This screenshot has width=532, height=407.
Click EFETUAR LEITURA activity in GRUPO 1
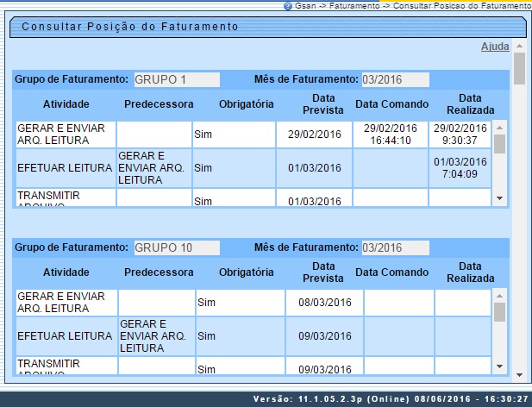pos(66,168)
